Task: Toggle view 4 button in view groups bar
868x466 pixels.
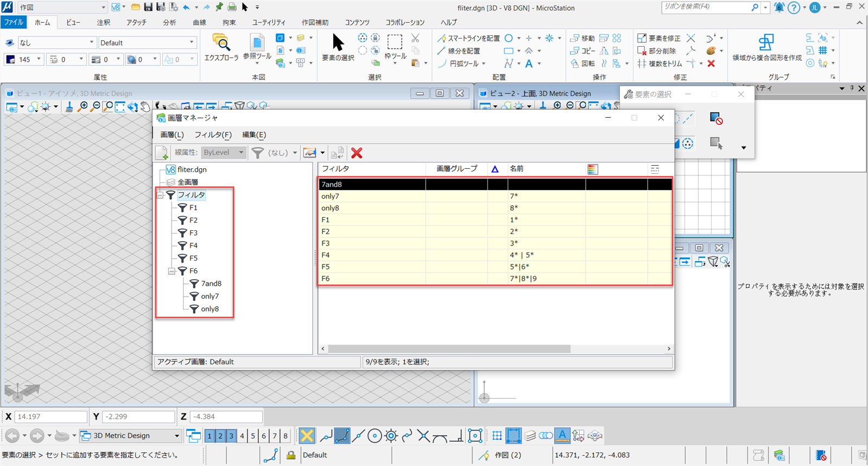Action: point(242,436)
